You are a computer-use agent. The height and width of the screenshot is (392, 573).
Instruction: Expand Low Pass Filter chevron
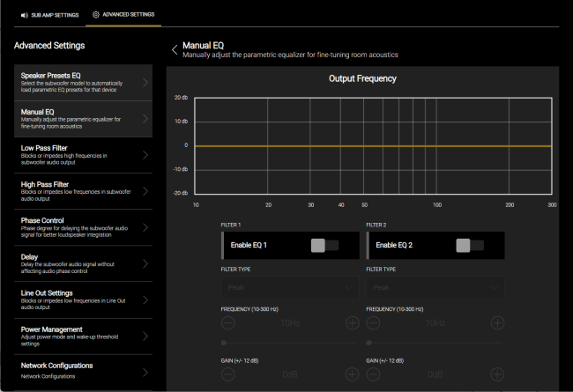point(145,155)
